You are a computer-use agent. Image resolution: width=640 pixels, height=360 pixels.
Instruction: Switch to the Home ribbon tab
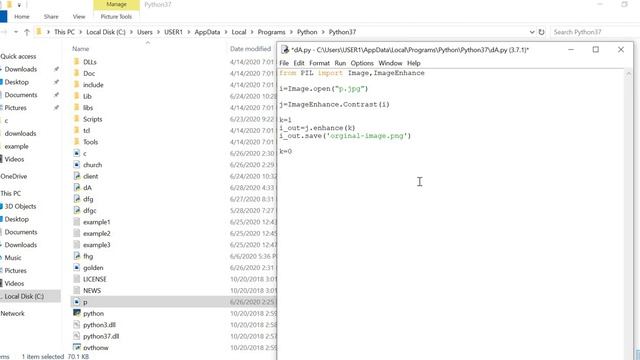point(22,17)
